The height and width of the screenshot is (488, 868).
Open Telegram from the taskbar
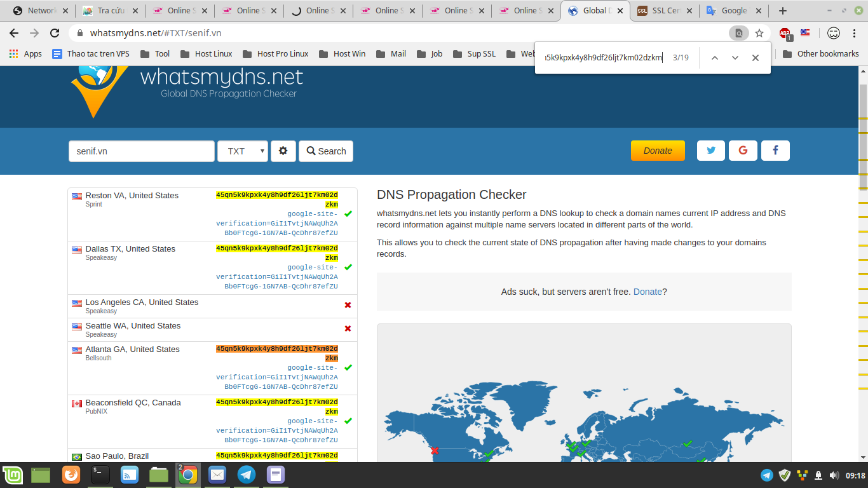coord(247,475)
